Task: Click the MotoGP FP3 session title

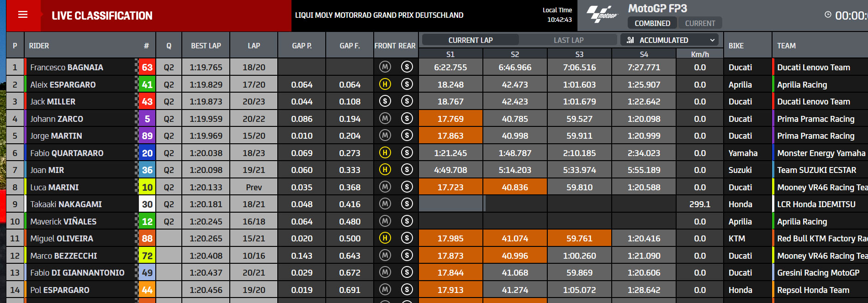Action: click(x=657, y=8)
